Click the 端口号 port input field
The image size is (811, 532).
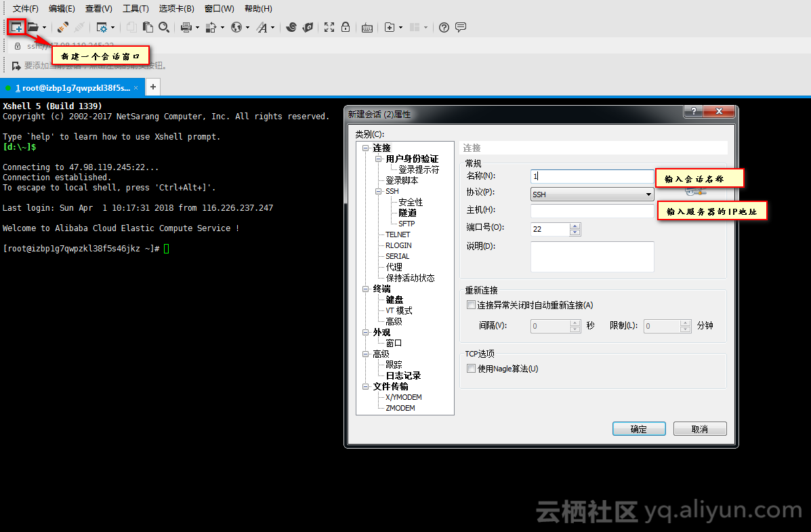[550, 229]
